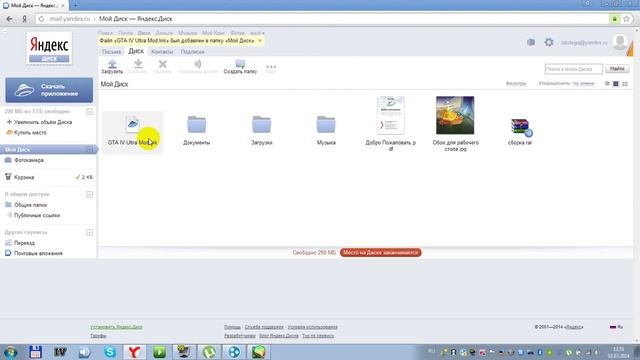
Task: Open the Загрузки folder
Action: coord(262,131)
